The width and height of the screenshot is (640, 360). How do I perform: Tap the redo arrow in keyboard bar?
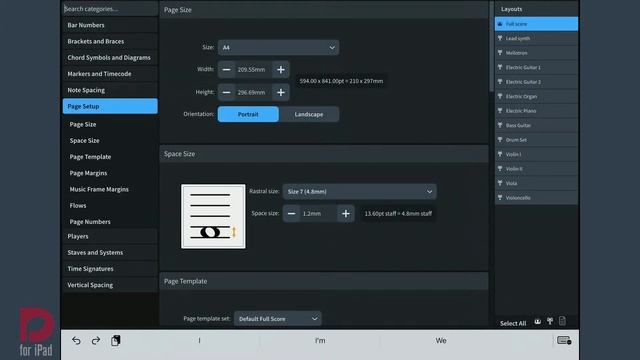(96, 340)
